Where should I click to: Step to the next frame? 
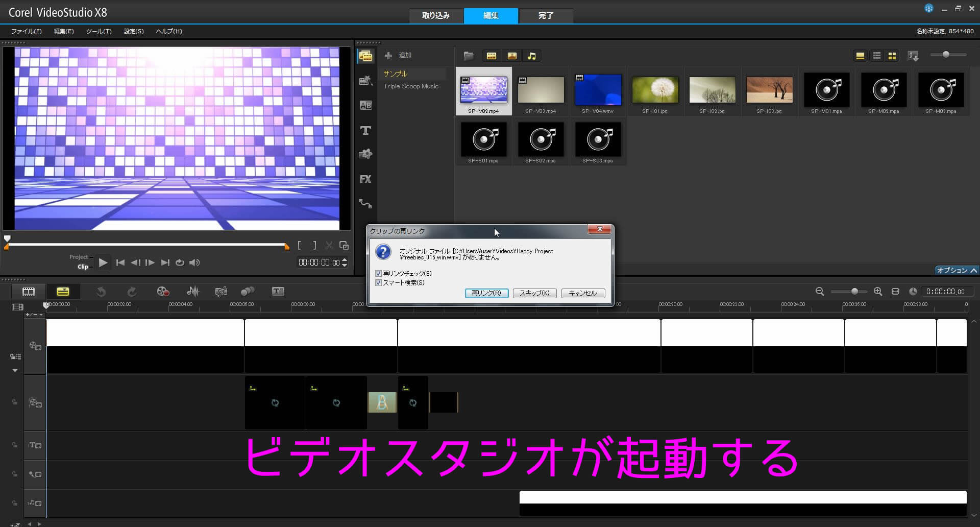tap(150, 262)
